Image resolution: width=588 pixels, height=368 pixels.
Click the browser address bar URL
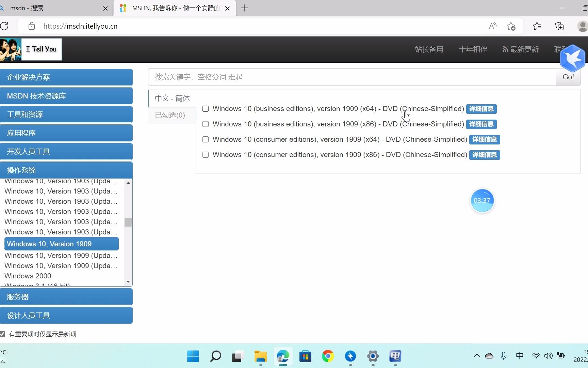pos(80,26)
